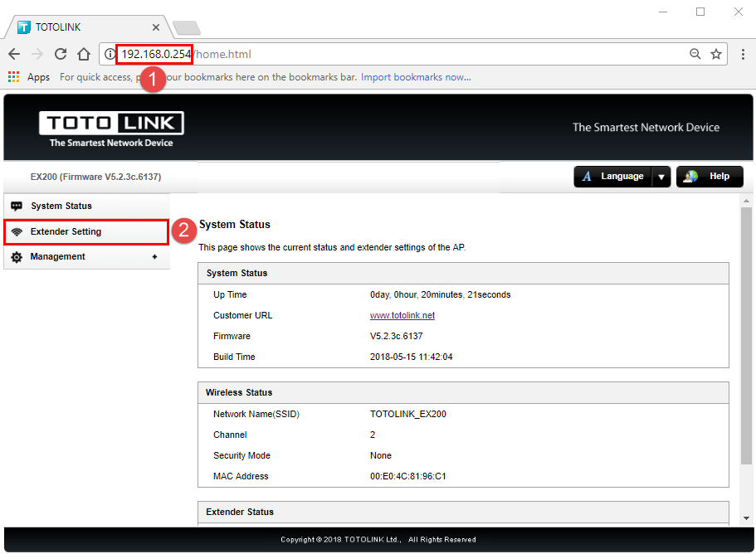Screen dimensions: 756x554
Task: Close the TOTOLINK browser tab
Action: click(156, 27)
